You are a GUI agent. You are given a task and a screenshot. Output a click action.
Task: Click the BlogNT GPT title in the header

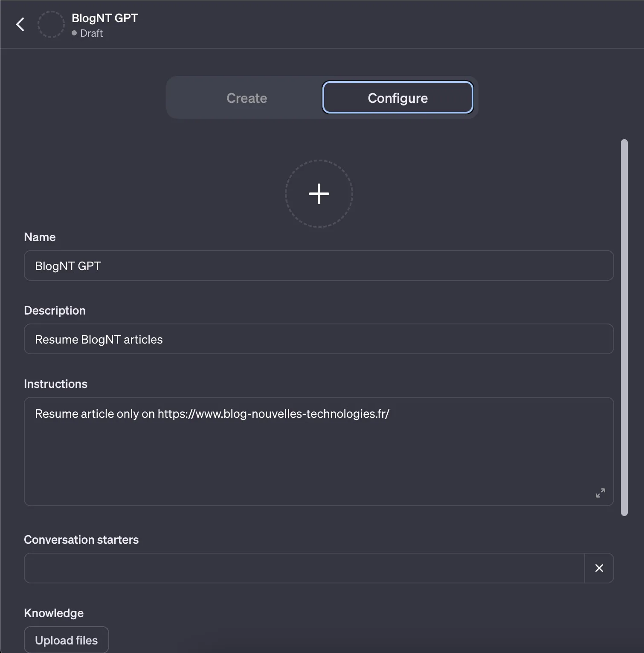pos(105,18)
